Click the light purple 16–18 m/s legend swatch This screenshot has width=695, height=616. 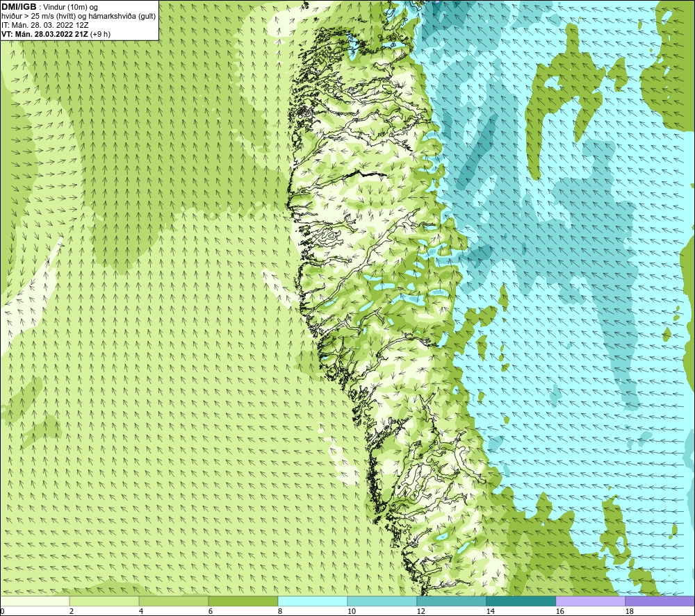[x=590, y=601]
